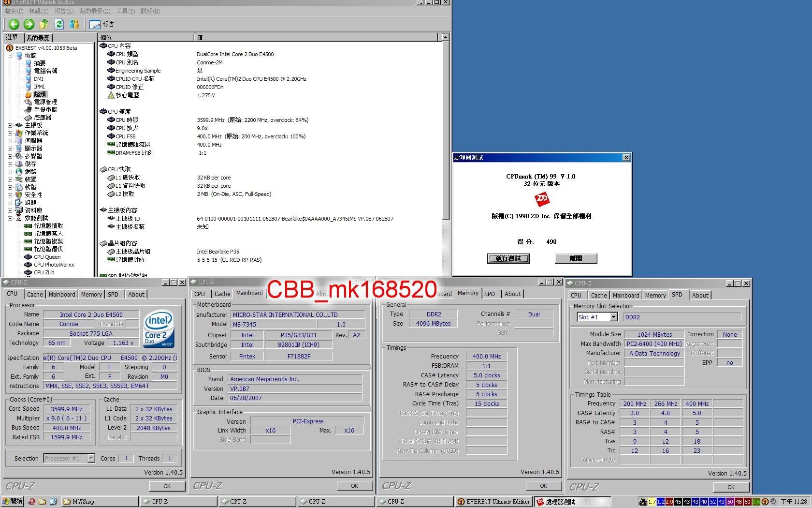Expand the 顯示器 tree node
812x508 pixels.
pos(10,149)
